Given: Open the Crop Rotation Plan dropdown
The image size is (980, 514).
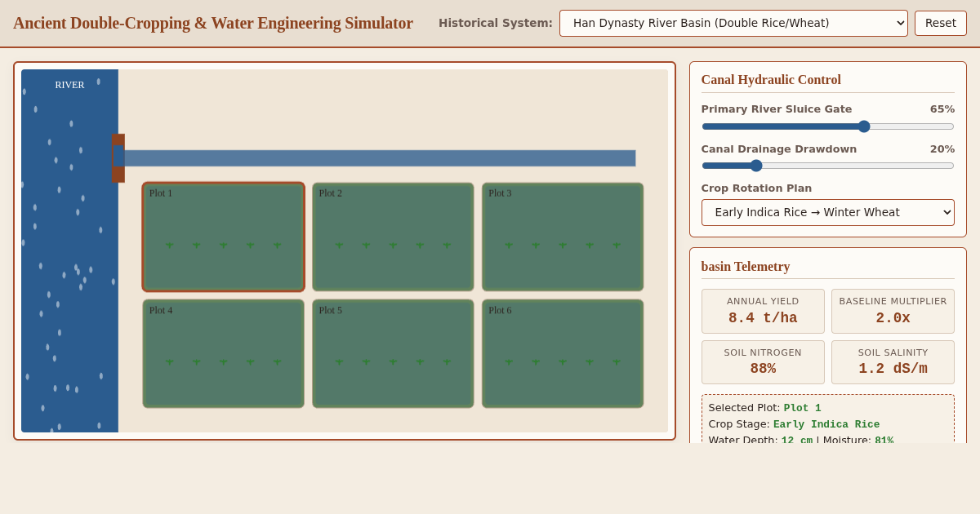Looking at the screenshot, I should point(827,212).
